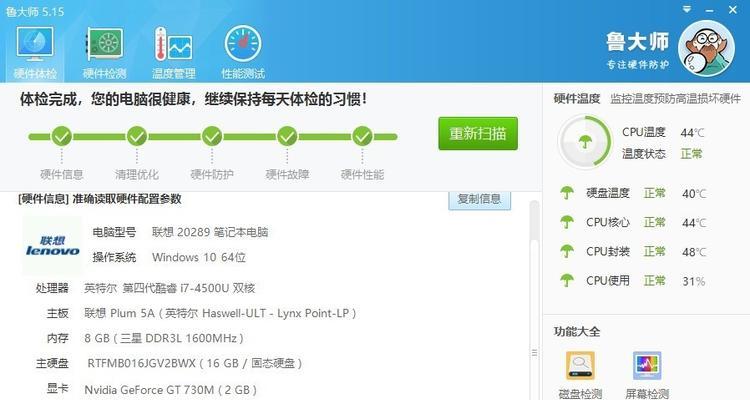Click the 硬件防护 step checkmark
This screenshot has height=400, width=750.
pyautogui.click(x=212, y=136)
